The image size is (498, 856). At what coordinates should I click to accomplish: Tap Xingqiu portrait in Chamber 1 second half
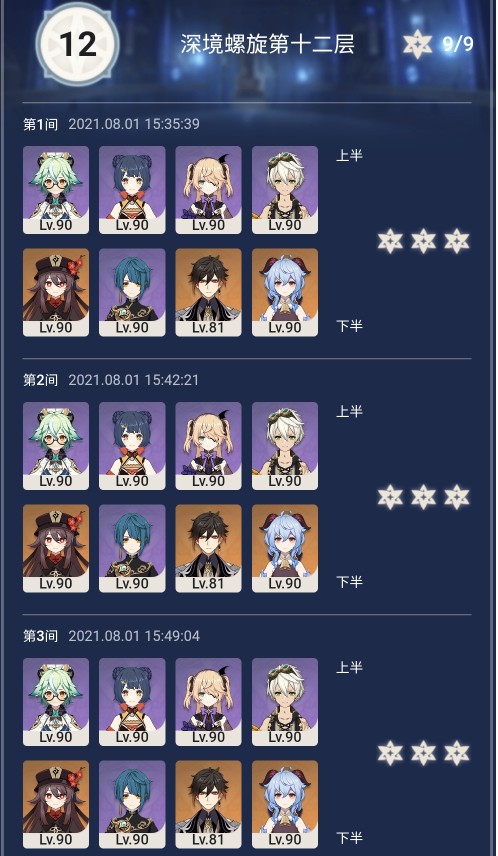click(132, 292)
